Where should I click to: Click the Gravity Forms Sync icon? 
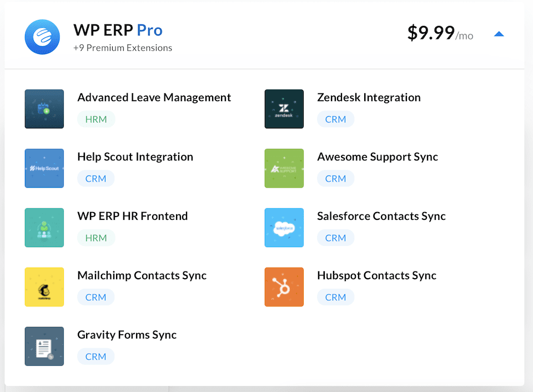[x=44, y=346]
